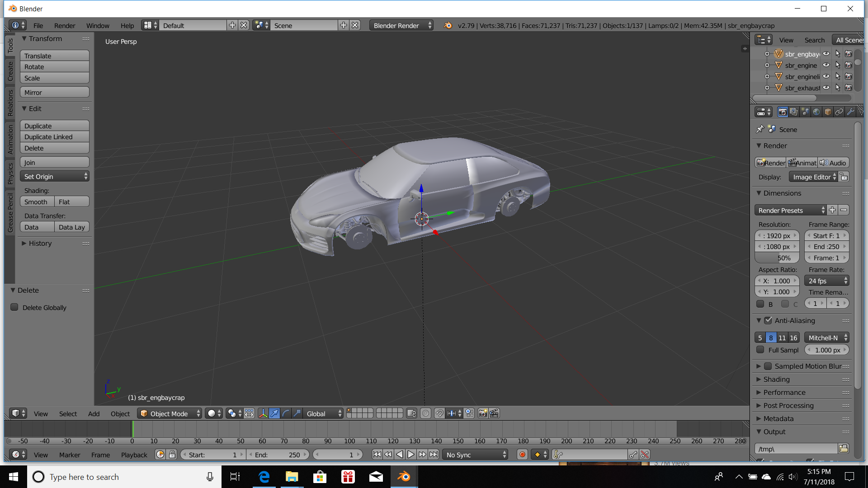Open the Object properties cube tab

(828, 112)
